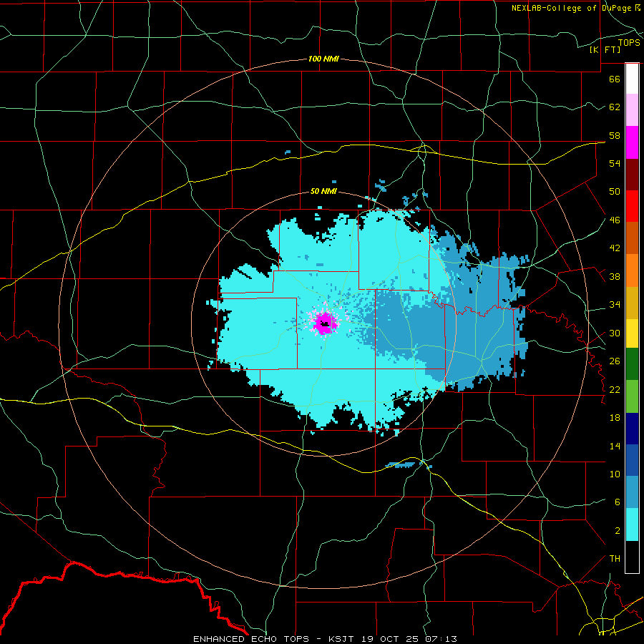This screenshot has height=644, width=644.
Task: Click the "07:13" time stamp
Action: point(441,639)
